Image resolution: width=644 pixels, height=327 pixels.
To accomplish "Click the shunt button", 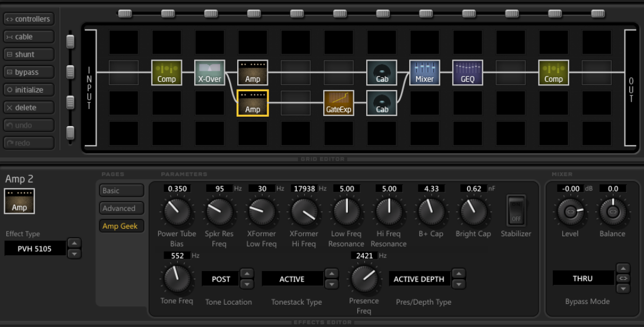I will 29,54.
